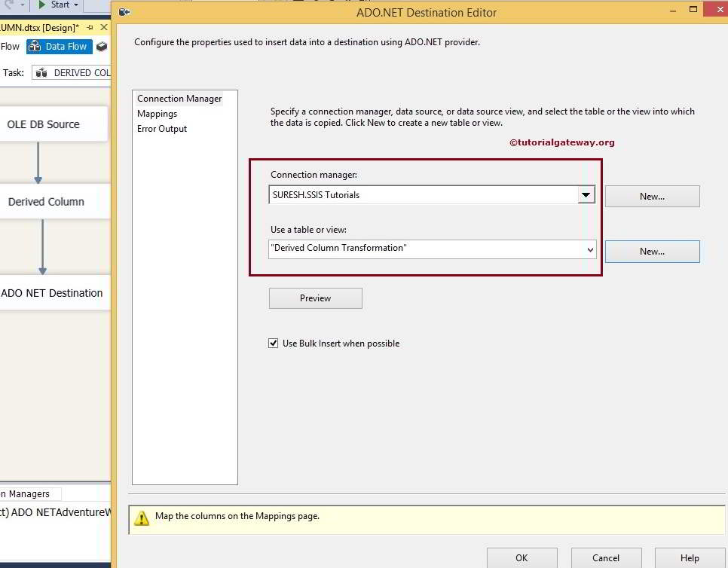728x568 pixels.
Task: Click OK to confirm the destination settings
Action: click(x=522, y=558)
